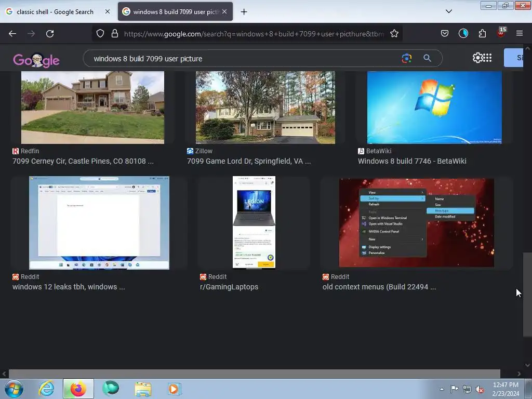Launch Windows Media Player from taskbar
This screenshot has height=399, width=532.
(175, 389)
